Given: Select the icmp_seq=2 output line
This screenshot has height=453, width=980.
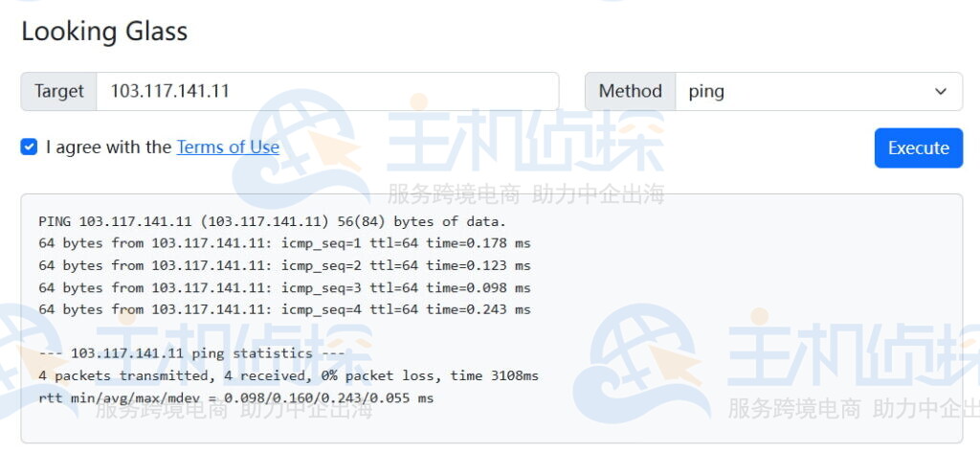Looking at the screenshot, I should click(284, 265).
